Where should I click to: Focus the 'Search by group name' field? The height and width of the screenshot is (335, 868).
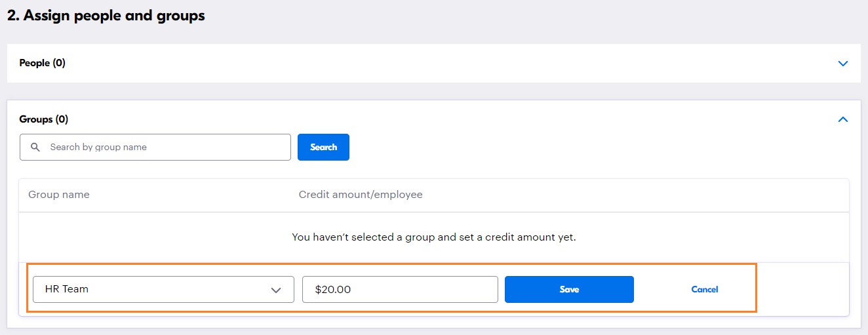click(x=164, y=148)
